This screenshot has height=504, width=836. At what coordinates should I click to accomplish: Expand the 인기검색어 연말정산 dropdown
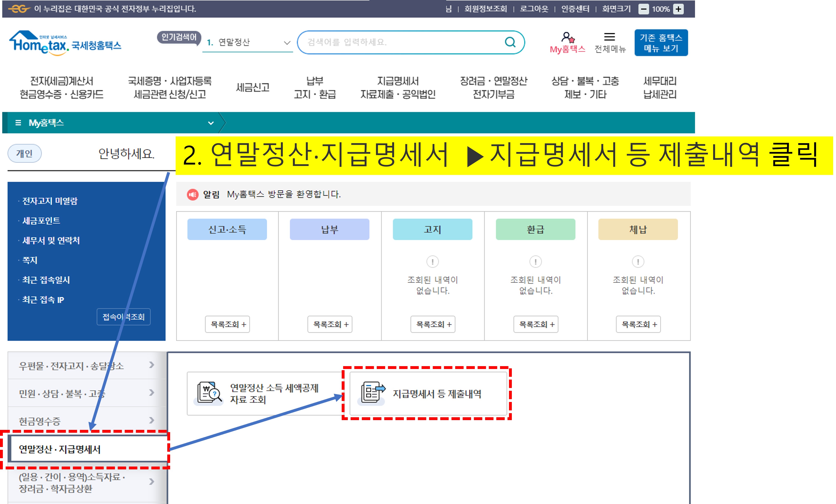point(287,43)
